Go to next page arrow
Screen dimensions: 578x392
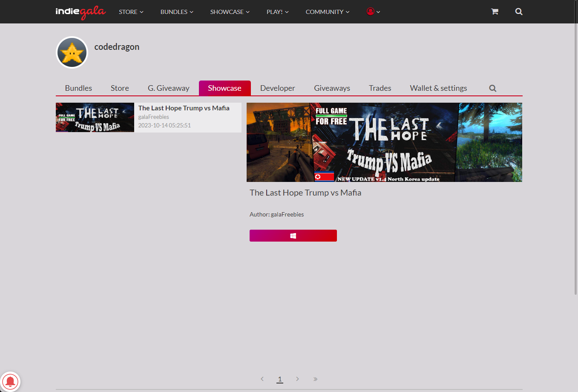click(297, 379)
